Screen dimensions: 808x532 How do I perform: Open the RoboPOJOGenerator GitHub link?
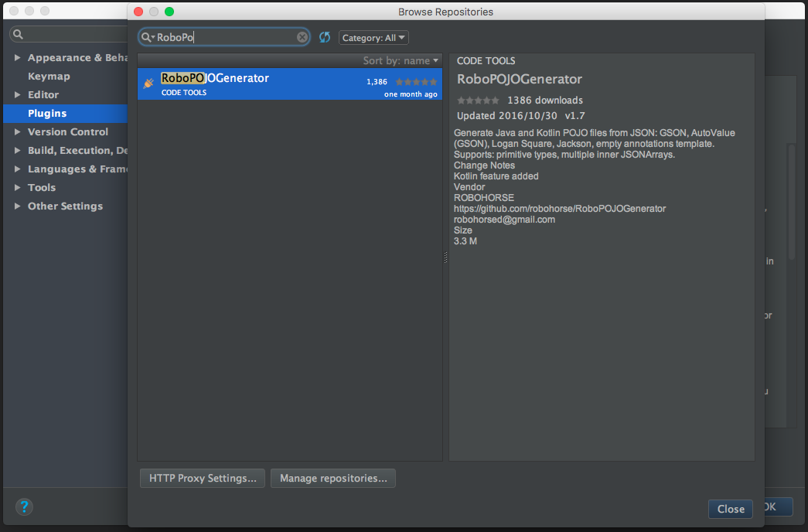point(560,209)
